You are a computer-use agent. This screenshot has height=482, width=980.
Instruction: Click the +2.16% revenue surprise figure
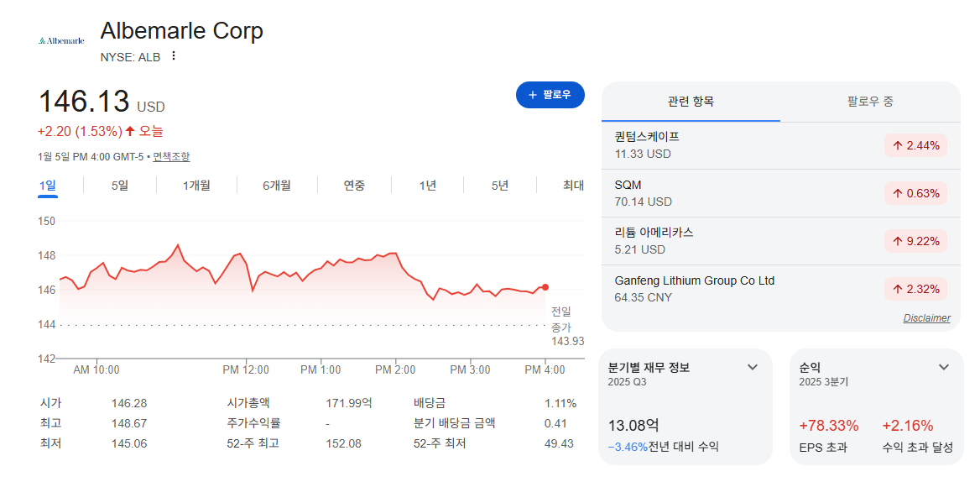[x=908, y=426]
